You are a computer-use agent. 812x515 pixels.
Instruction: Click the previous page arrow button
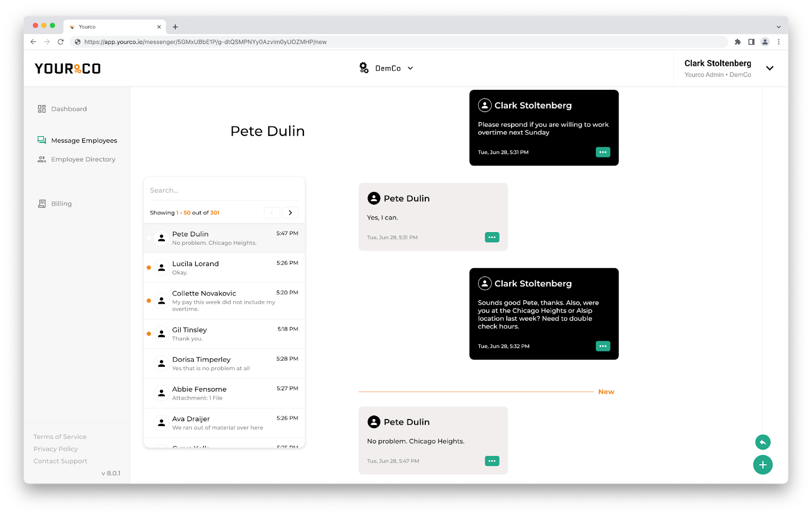(272, 213)
